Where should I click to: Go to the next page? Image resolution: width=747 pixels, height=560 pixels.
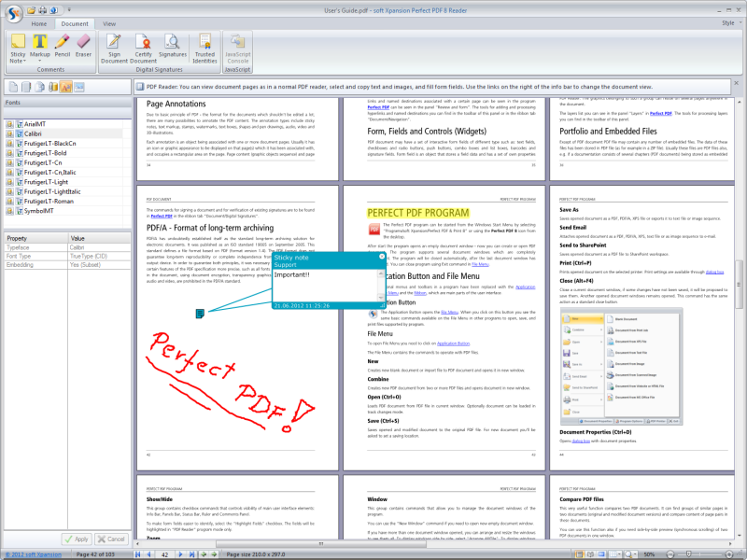(180, 554)
